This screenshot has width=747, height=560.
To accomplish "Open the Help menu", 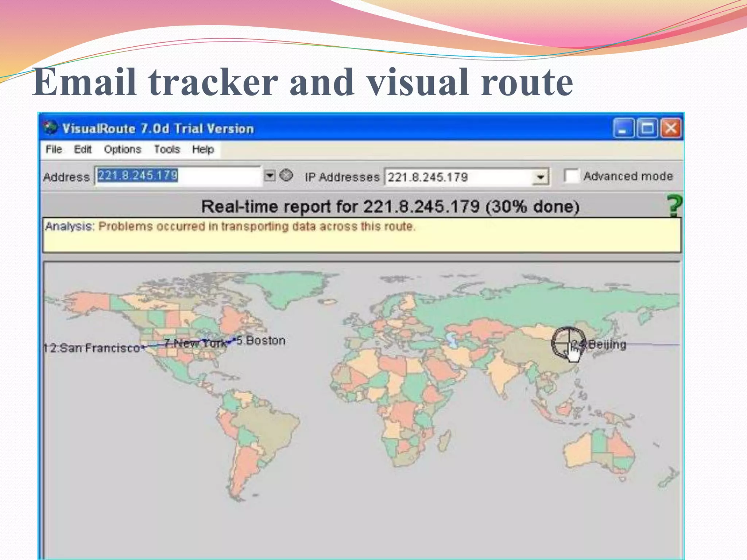I will point(203,149).
